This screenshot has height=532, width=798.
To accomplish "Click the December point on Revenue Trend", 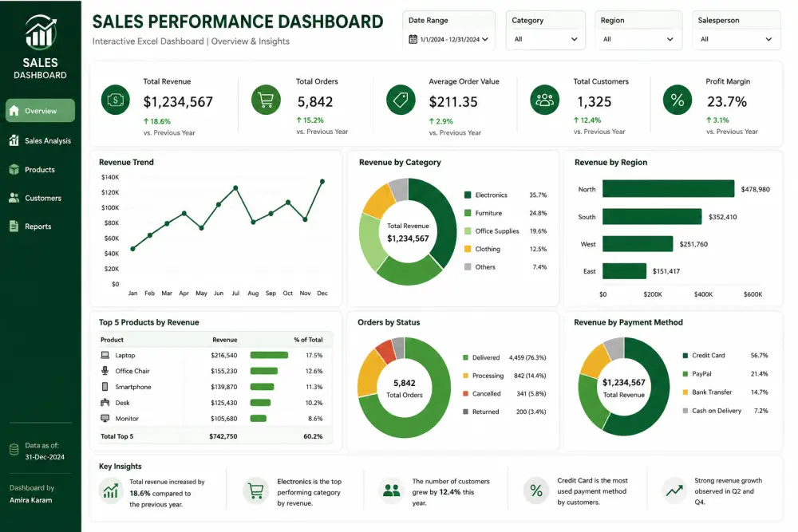I will pos(322,181).
